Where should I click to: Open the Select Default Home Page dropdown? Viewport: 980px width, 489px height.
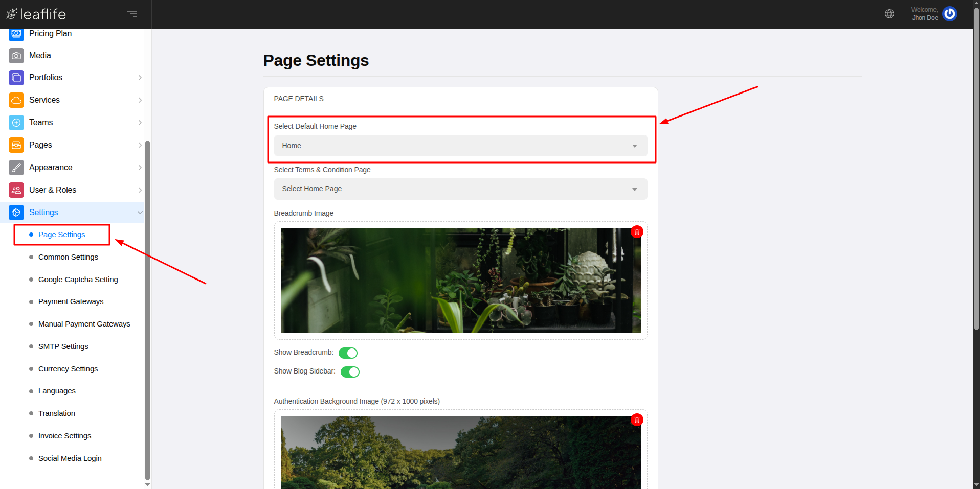[x=460, y=146]
